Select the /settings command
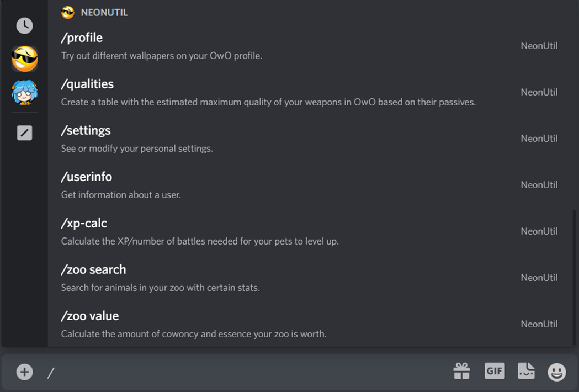This screenshot has width=579, height=392. tap(86, 130)
